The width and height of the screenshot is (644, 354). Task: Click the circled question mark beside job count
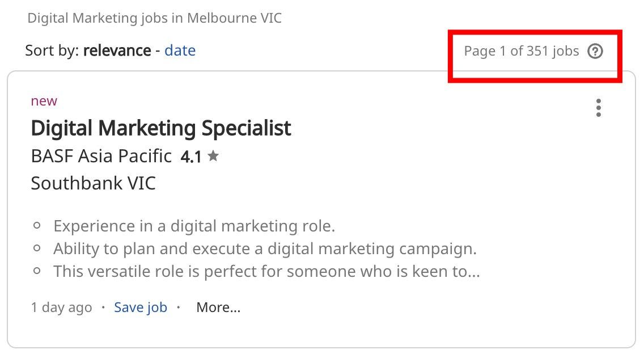pyautogui.click(x=596, y=51)
